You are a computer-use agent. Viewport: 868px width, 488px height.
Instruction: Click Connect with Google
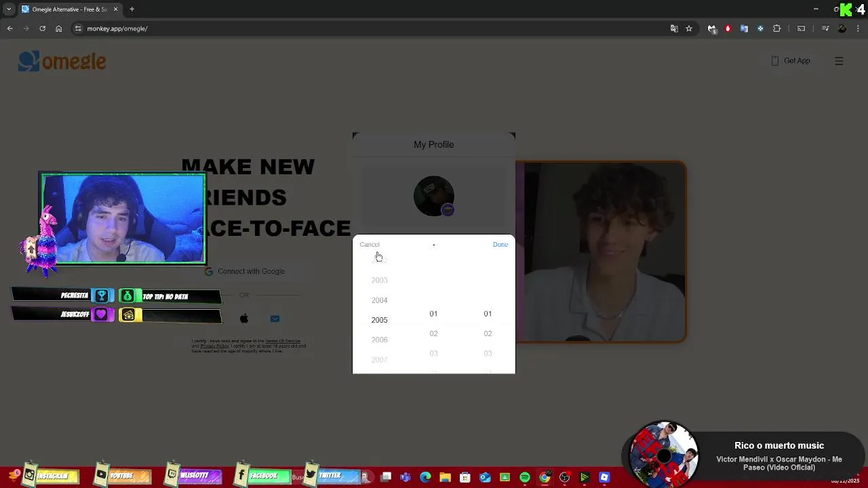[245, 271]
